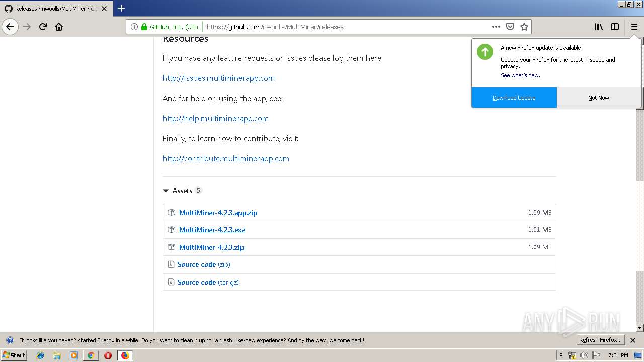Open the Firefox home page

tap(59, 27)
